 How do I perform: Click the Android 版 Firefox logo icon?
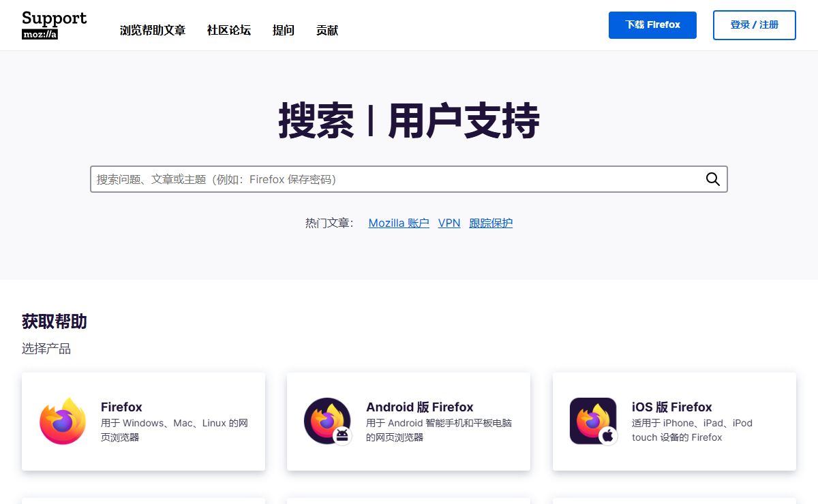pos(328,422)
